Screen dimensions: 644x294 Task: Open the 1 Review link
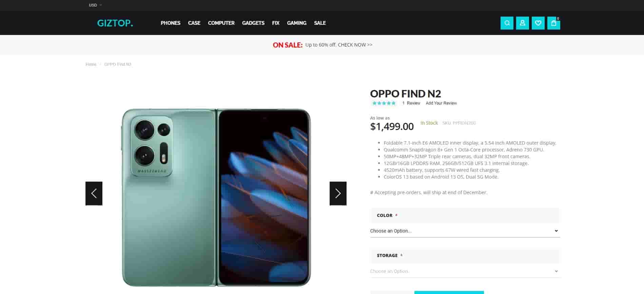(x=411, y=103)
